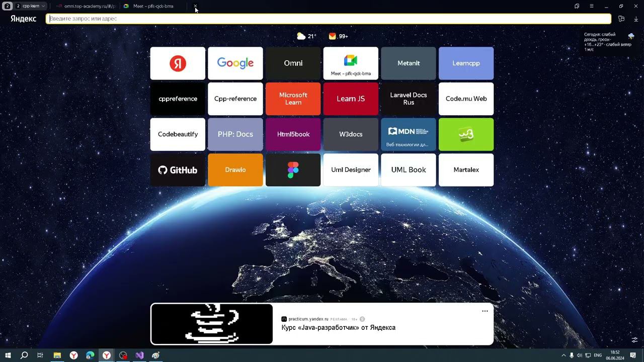This screenshot has width=644, height=362.
Task: Open the cppreference dark tile
Action: [178, 99]
